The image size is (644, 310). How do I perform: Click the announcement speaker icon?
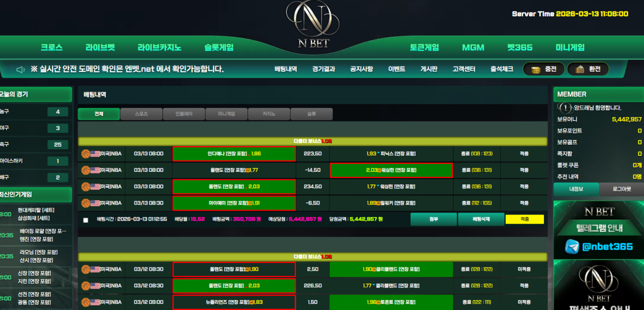pos(21,69)
